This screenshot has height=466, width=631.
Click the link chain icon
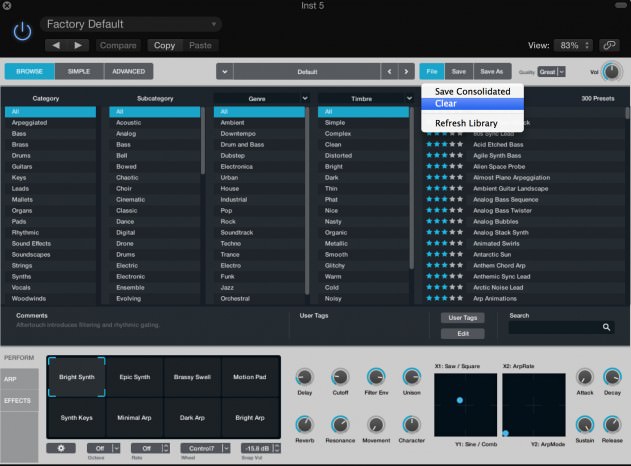coord(609,45)
